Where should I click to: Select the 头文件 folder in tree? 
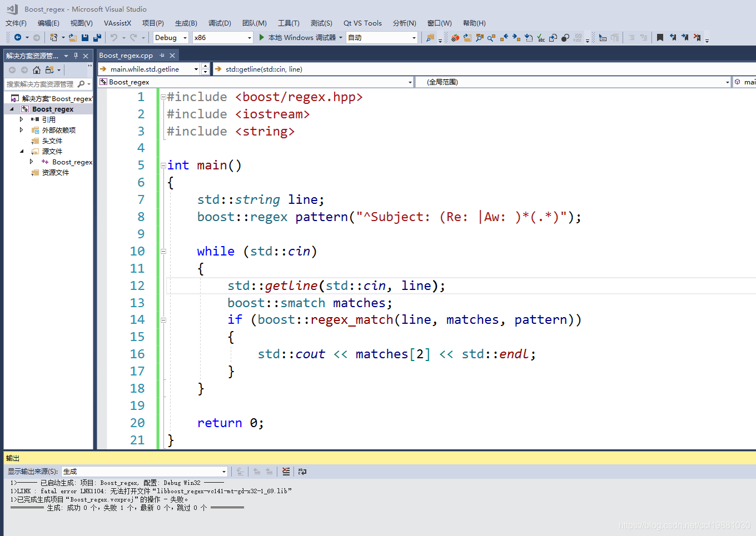[52, 141]
